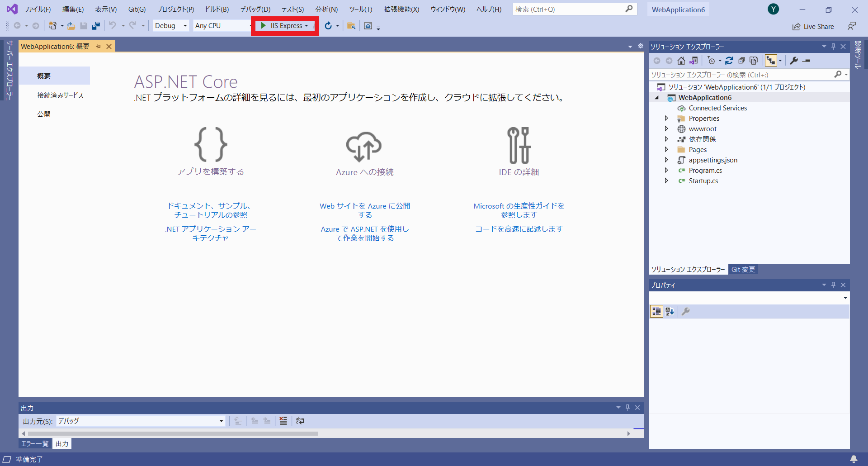Expand the Pages folder node

(666, 149)
